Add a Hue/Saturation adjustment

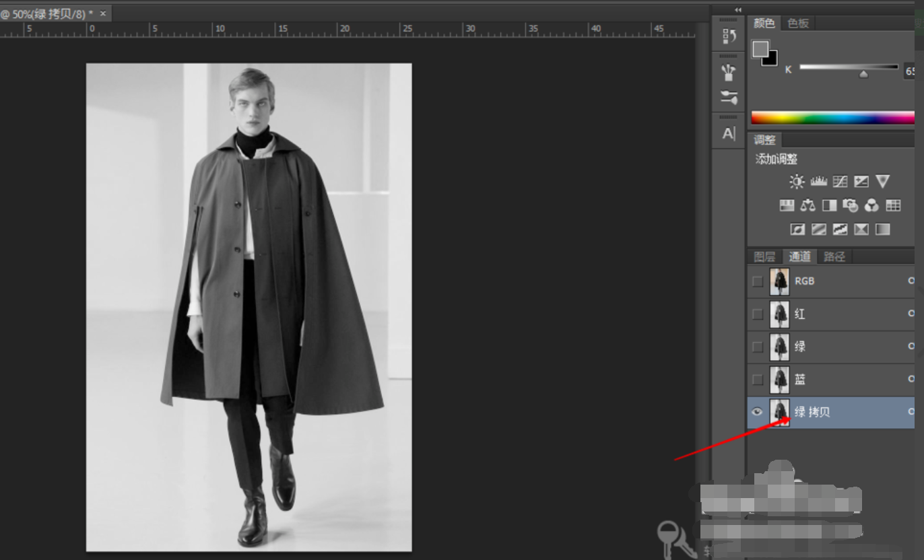(x=787, y=205)
